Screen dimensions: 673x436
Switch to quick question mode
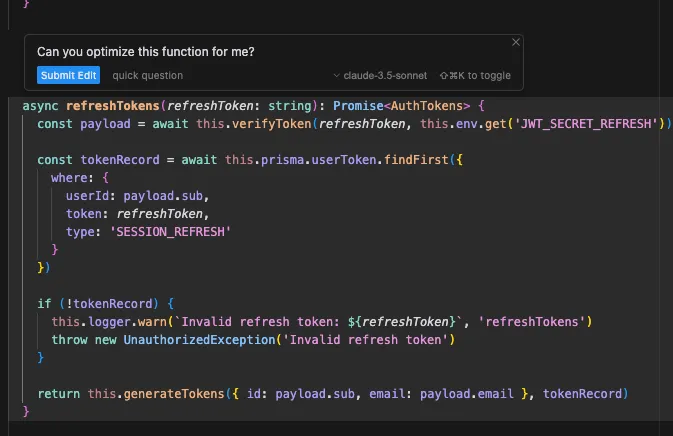(x=148, y=76)
